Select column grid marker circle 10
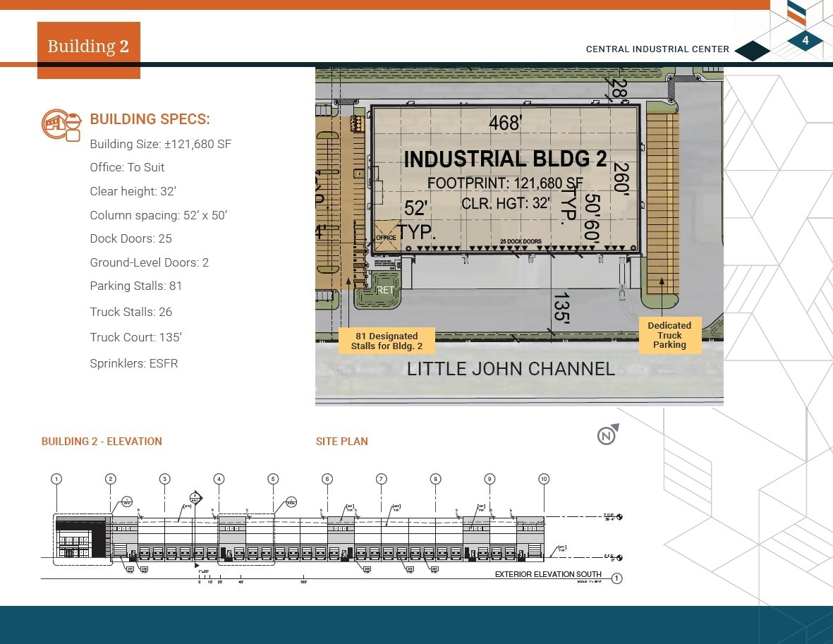Image resolution: width=833 pixels, height=644 pixels. point(544,478)
